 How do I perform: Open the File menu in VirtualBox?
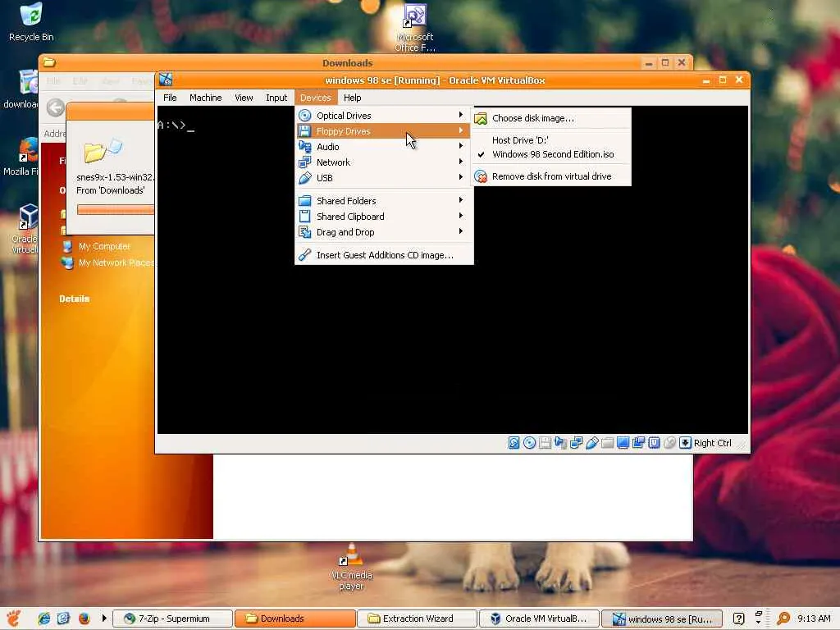170,98
